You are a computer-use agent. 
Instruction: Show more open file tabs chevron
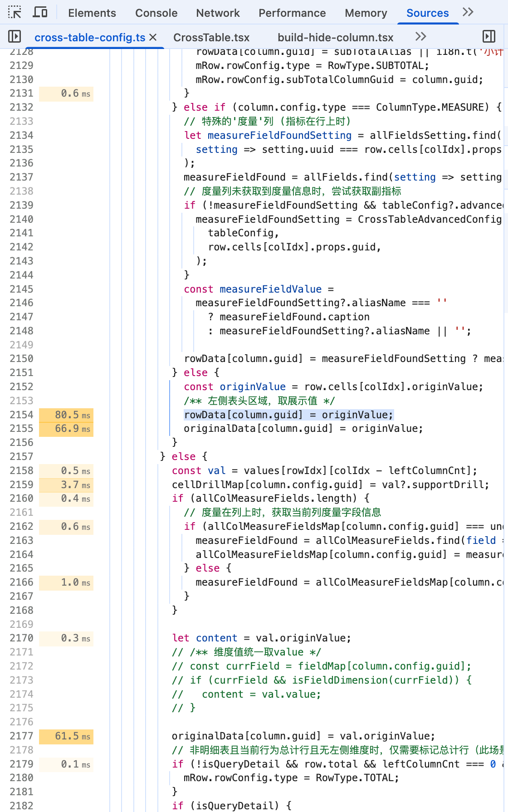click(x=421, y=36)
